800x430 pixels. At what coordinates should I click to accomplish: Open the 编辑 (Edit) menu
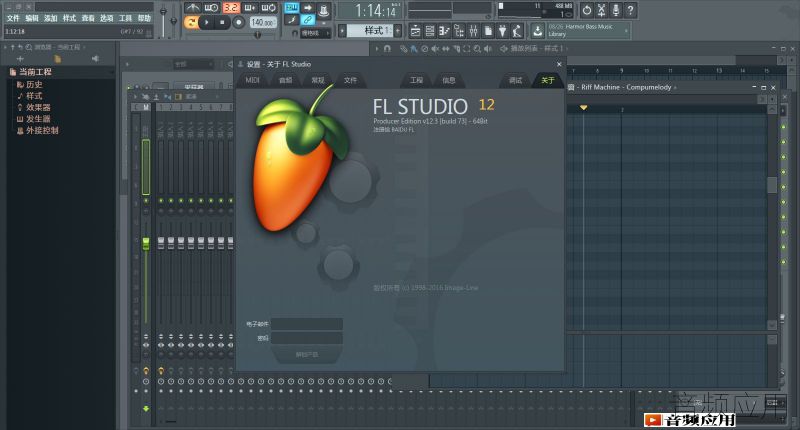coord(32,18)
